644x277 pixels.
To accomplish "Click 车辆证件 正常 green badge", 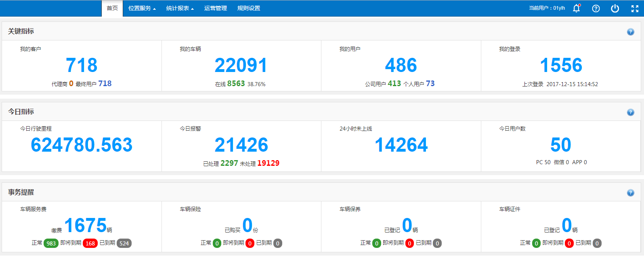I will point(536,243).
